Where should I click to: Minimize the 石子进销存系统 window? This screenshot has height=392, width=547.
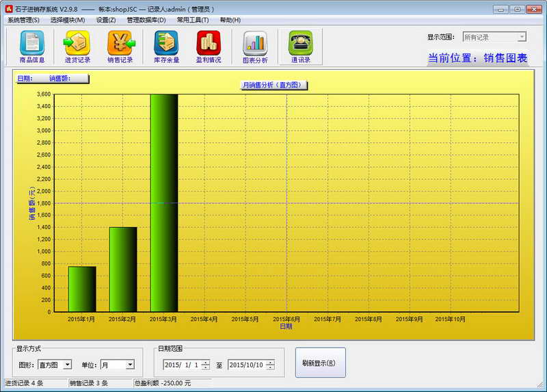[501, 10]
